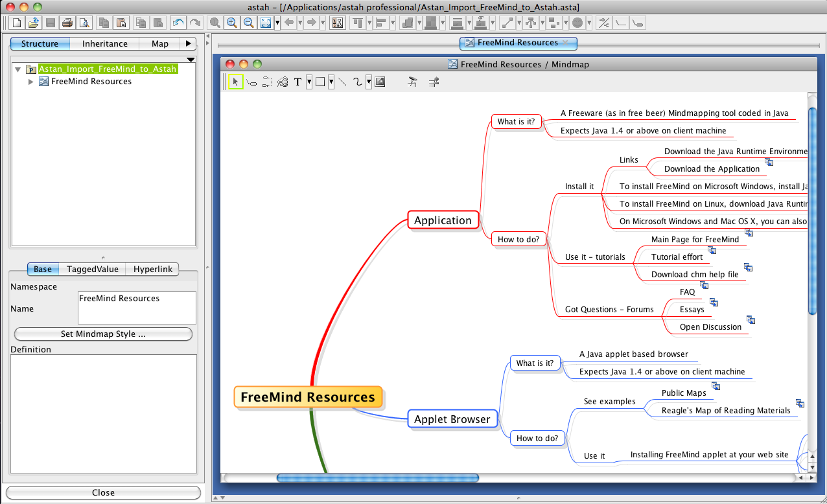
Task: Click the Zoom Out magnifier icon
Action: tap(248, 23)
